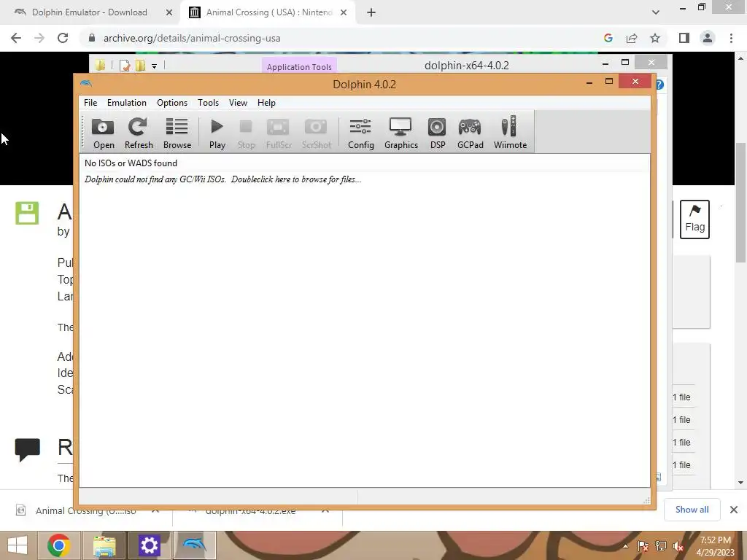Image resolution: width=747 pixels, height=560 pixels.
Task: Click the Google icon in address bar
Action: point(608,38)
